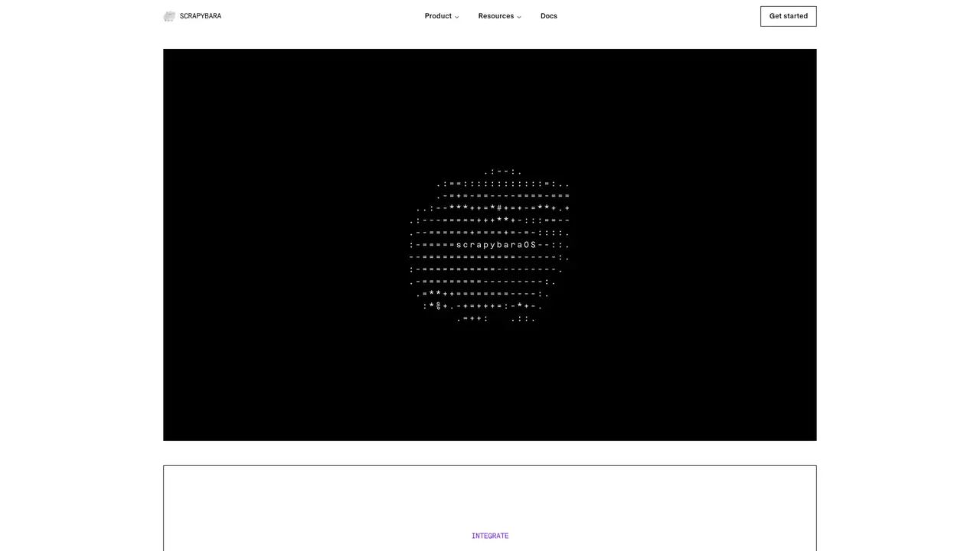
Task: Expand the chevron next to Product
Action: coord(457,17)
